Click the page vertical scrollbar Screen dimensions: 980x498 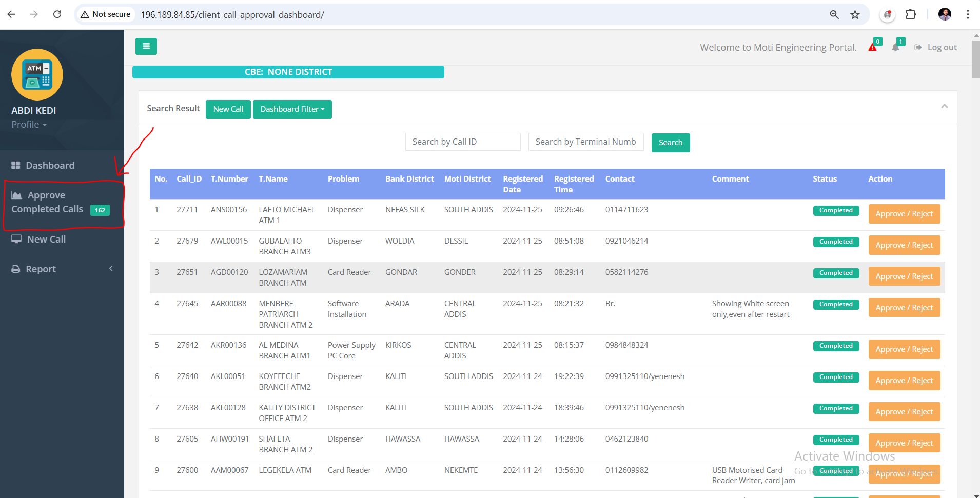[x=976, y=59]
